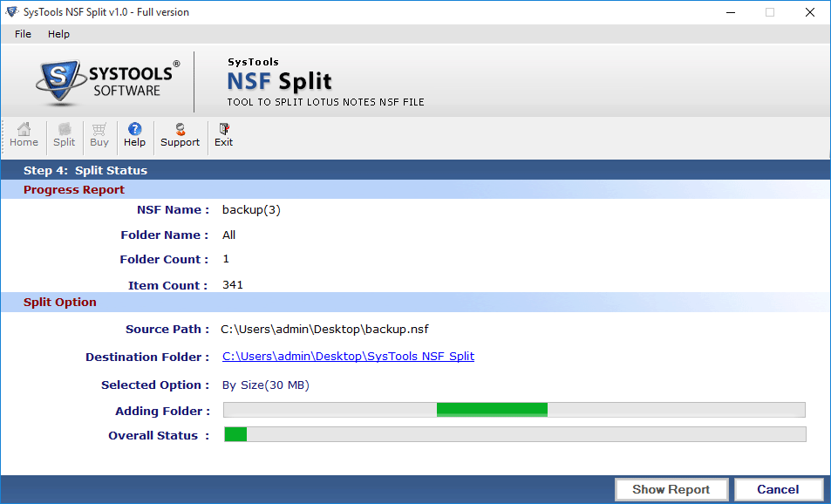The width and height of the screenshot is (831, 504).
Task: Click the NSF Split product title
Action: [279, 81]
